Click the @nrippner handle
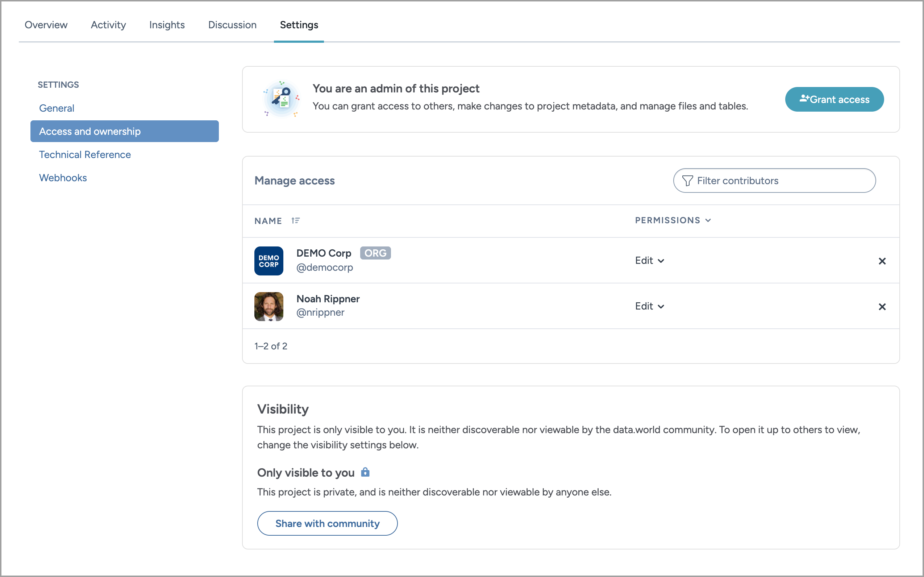The width and height of the screenshot is (924, 577). click(320, 312)
